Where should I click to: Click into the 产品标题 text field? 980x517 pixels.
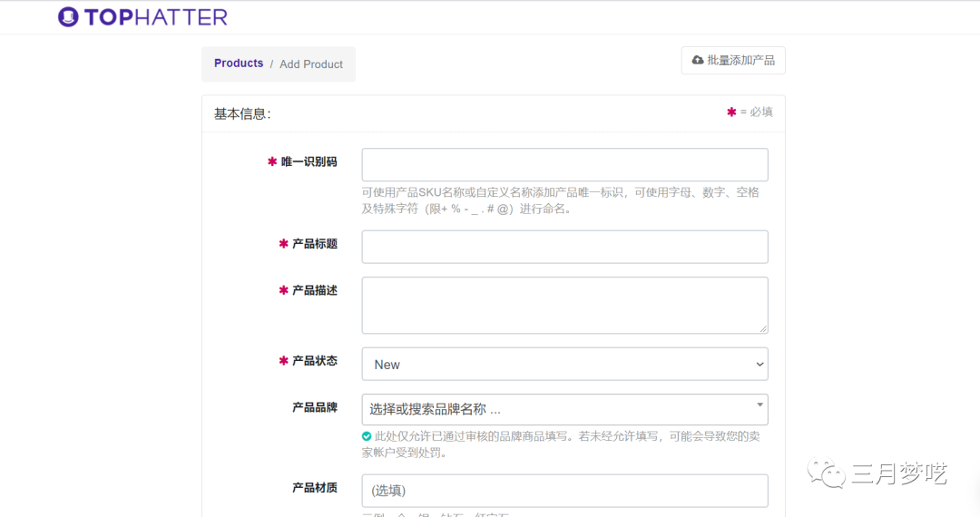click(564, 247)
